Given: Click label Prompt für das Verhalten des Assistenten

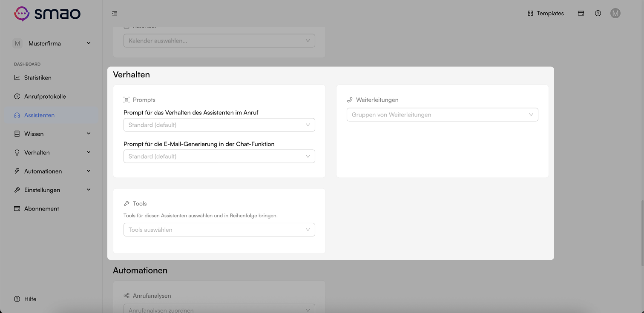Looking at the screenshot, I should pos(191,113).
